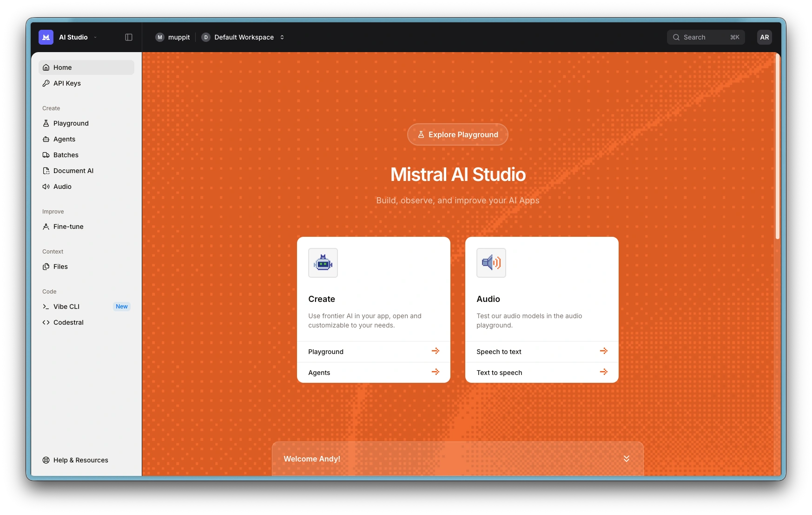This screenshot has width=812, height=515.
Task: Select Vibe CLI in the sidebar
Action: tap(66, 307)
